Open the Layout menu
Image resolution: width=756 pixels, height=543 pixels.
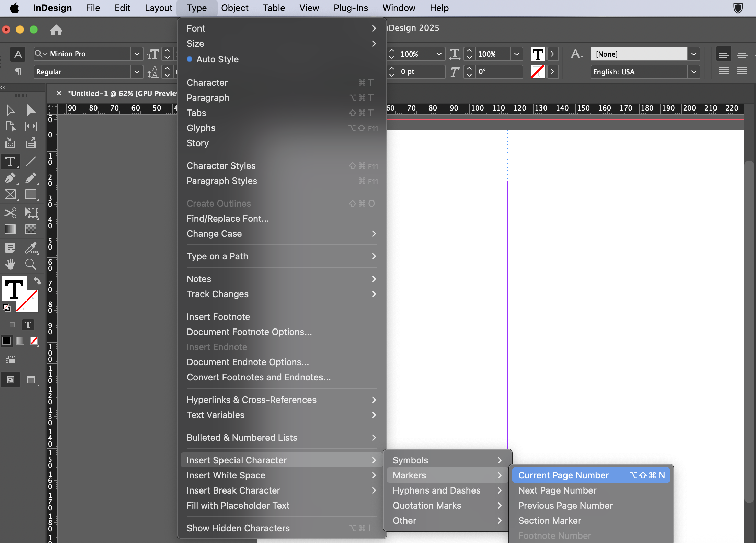[x=158, y=8]
